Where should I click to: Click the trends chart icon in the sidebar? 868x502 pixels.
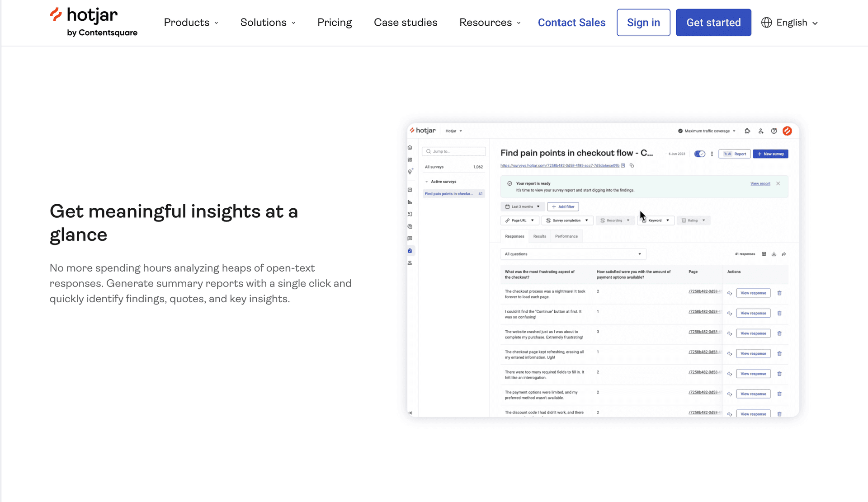[410, 190]
